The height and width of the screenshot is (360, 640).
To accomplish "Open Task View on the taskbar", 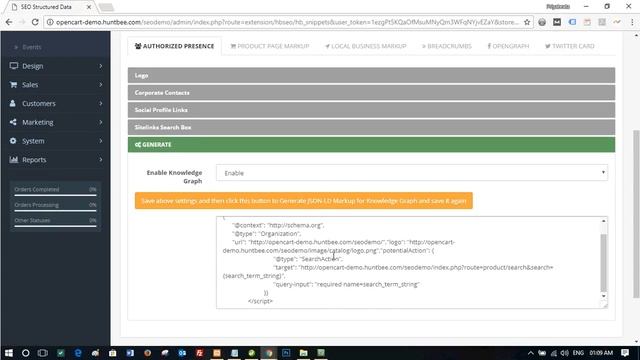I will 42,353.
